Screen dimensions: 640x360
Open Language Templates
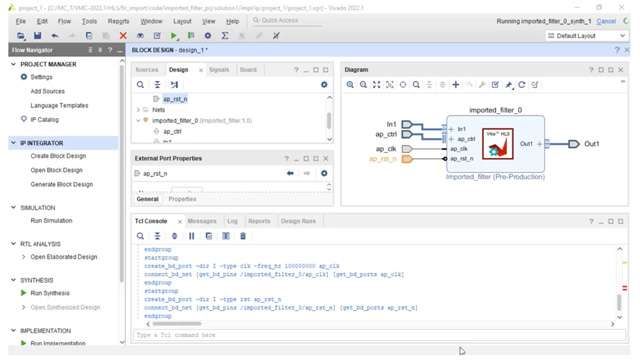59,105
